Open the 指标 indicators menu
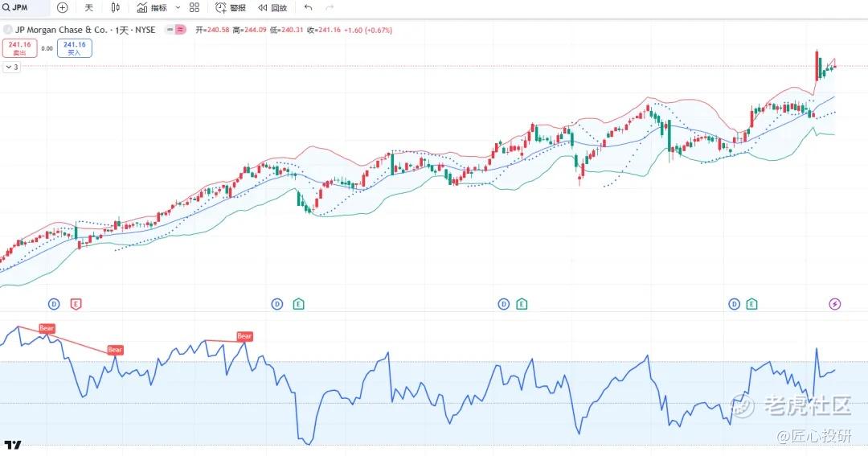Screen dimensions: 868x456 [152, 8]
